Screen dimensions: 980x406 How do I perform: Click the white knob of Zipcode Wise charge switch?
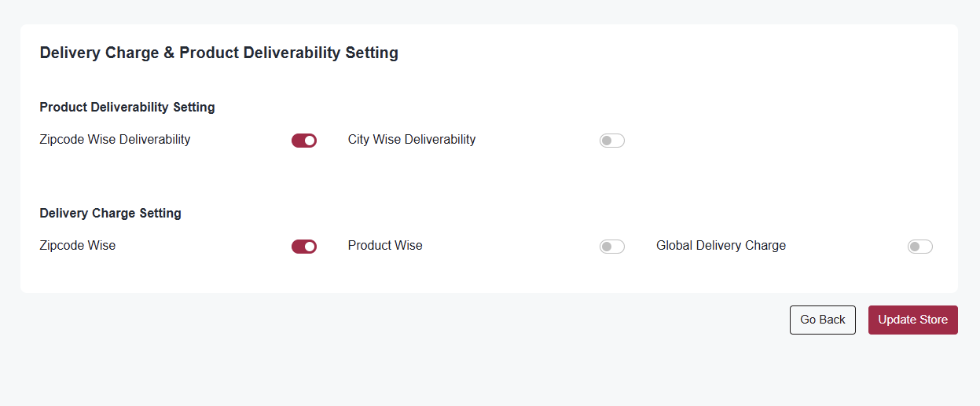310,247
